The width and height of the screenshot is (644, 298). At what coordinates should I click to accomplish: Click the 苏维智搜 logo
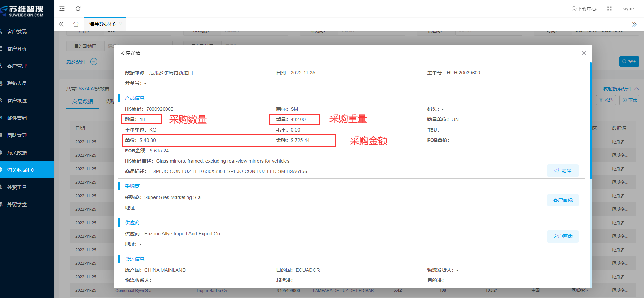coord(23,11)
